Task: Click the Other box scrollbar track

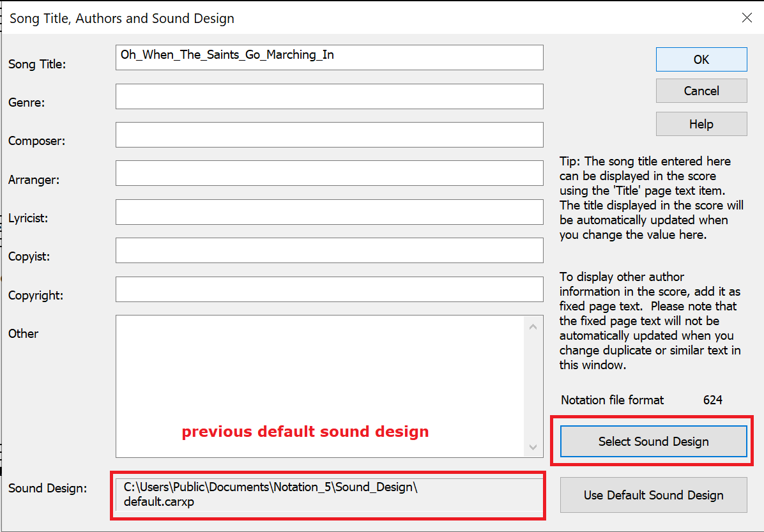Action: point(533,387)
